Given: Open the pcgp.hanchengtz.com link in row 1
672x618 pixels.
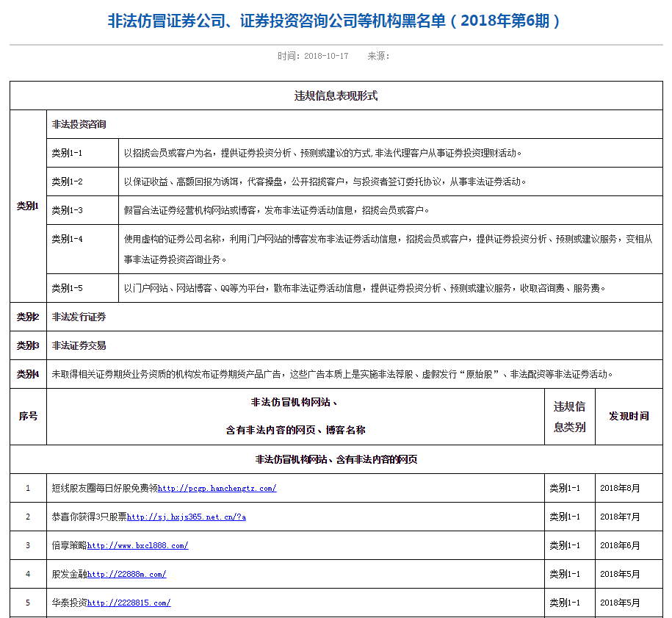Looking at the screenshot, I should coord(217,488).
